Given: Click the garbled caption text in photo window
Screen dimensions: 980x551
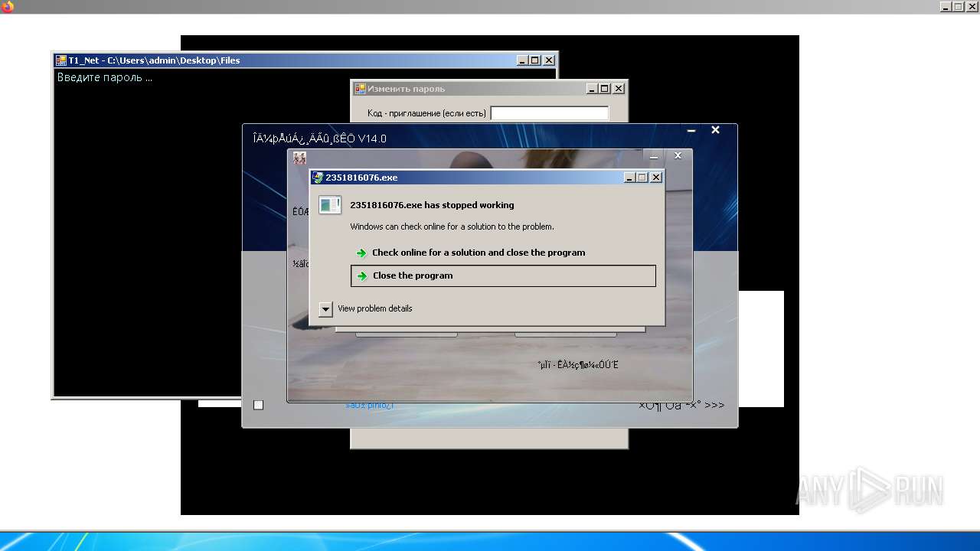Looking at the screenshot, I should coord(578,365).
